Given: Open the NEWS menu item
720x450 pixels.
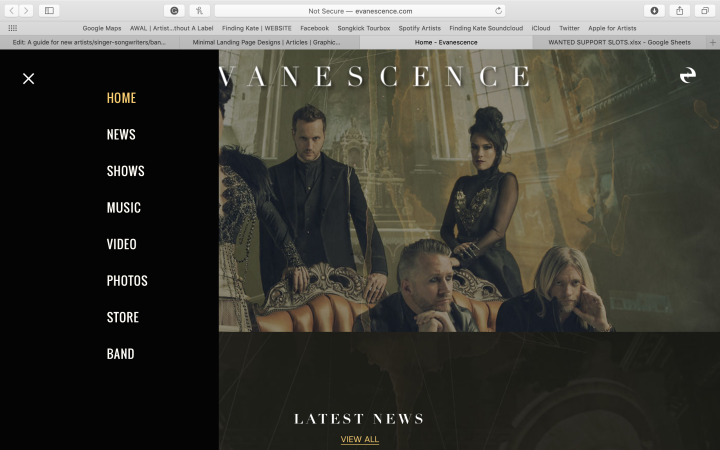Looking at the screenshot, I should [121, 134].
